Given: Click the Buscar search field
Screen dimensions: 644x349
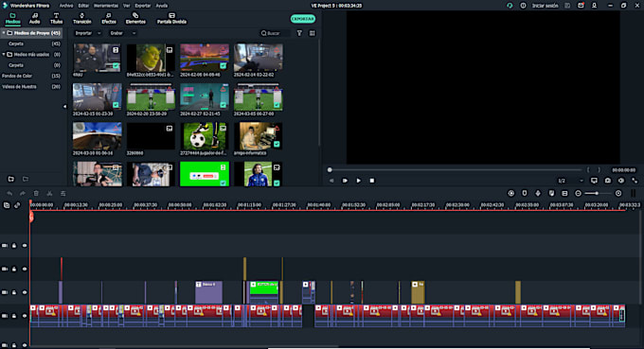Looking at the screenshot, I should click(x=276, y=33).
